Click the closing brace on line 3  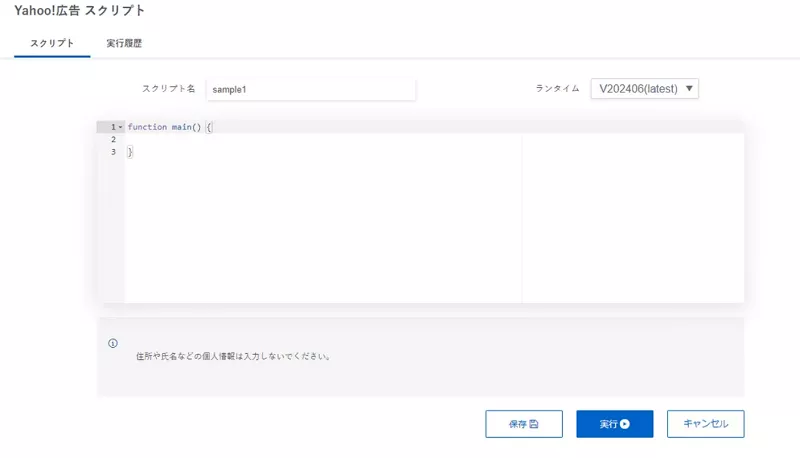130,153
